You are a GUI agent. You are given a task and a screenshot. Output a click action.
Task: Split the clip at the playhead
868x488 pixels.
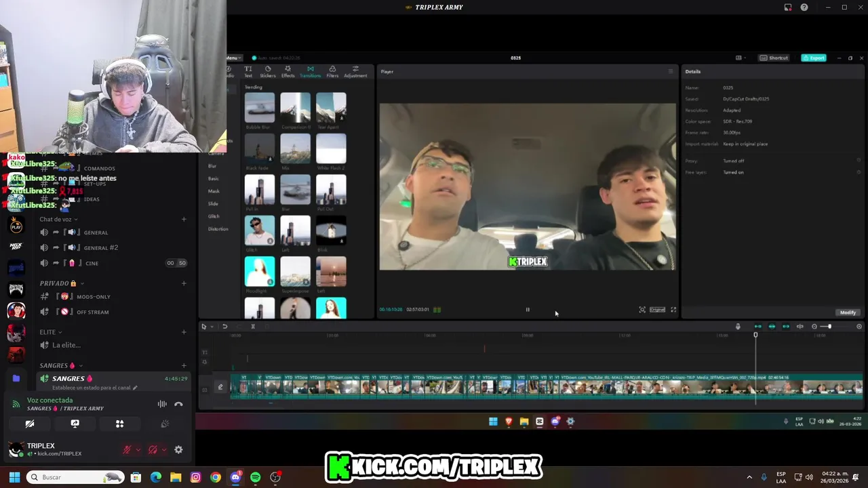coord(253,327)
